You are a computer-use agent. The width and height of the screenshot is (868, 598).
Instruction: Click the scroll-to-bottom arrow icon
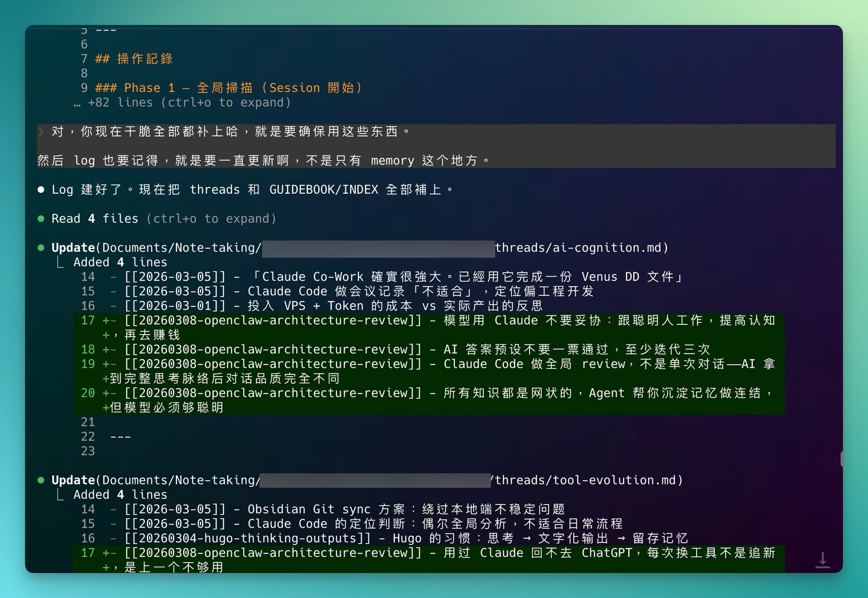coord(822,560)
